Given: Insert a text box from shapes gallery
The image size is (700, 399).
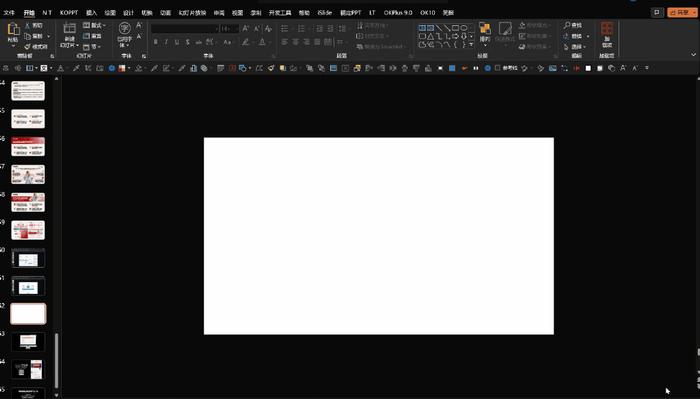Looking at the screenshot, I should click(422, 28).
